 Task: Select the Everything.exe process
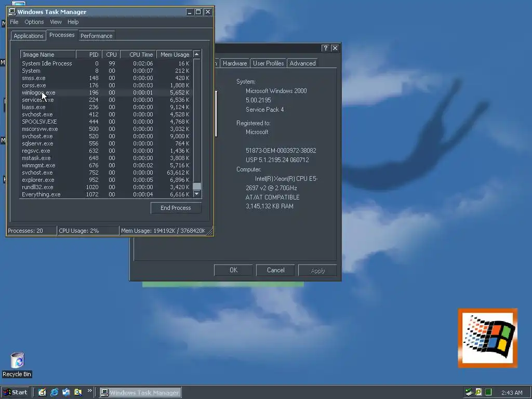106,194
